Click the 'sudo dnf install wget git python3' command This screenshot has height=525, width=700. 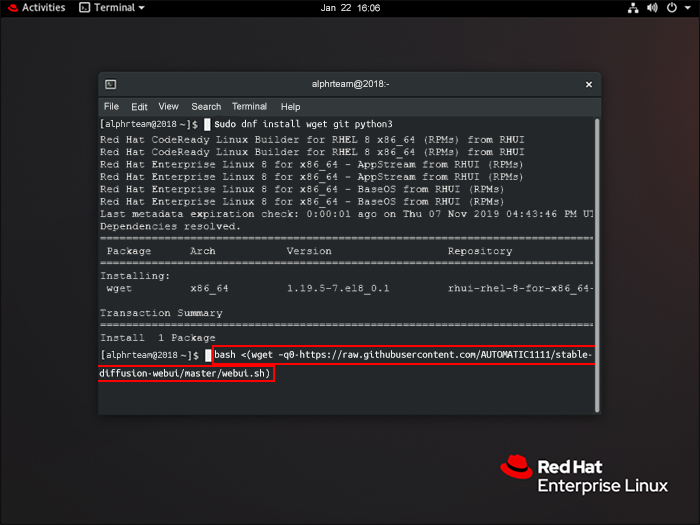pos(303,124)
